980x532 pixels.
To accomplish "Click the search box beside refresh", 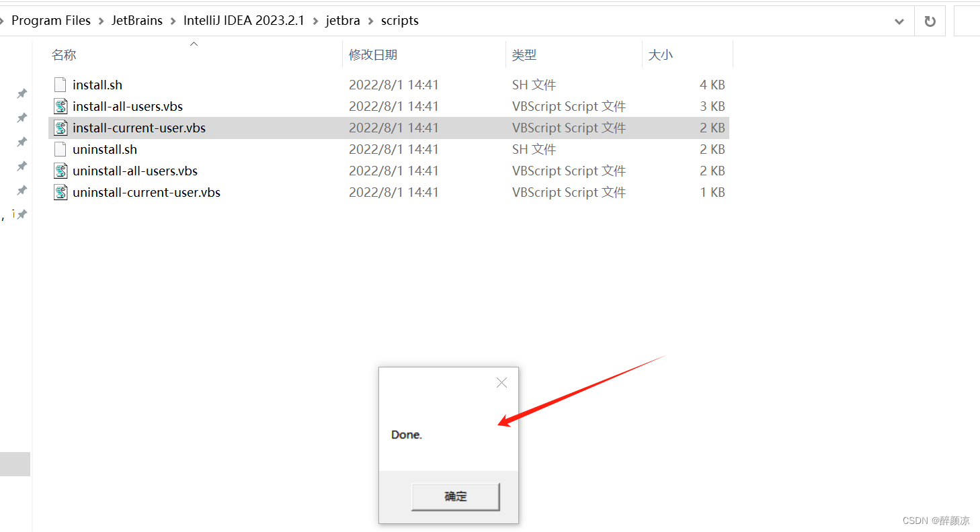I will 967,21.
